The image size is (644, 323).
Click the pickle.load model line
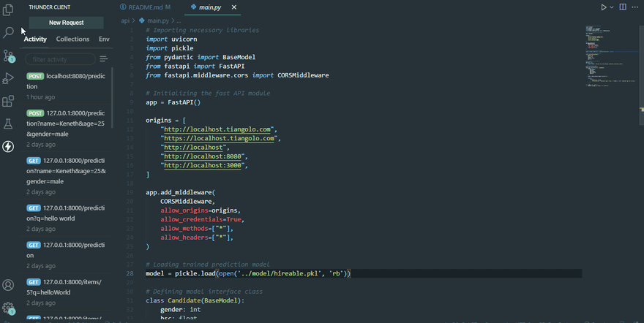248,273
